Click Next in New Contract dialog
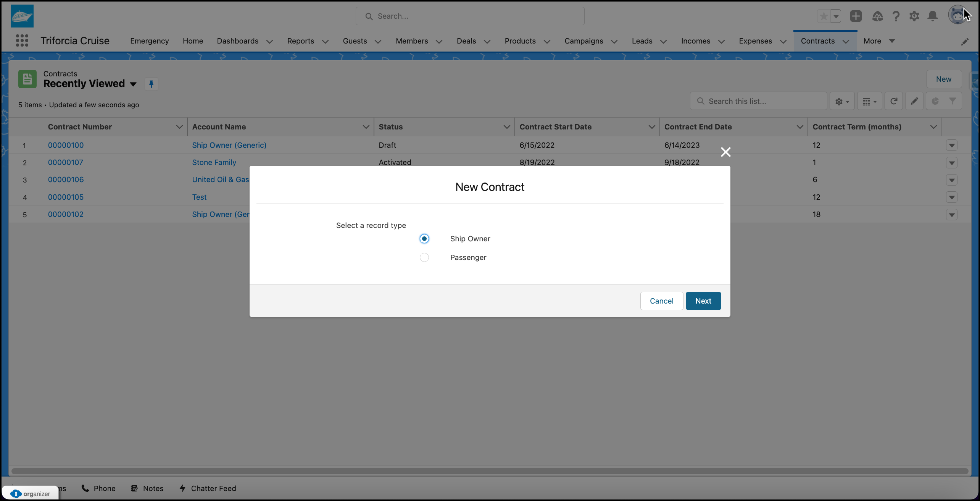980x501 pixels. coord(703,301)
